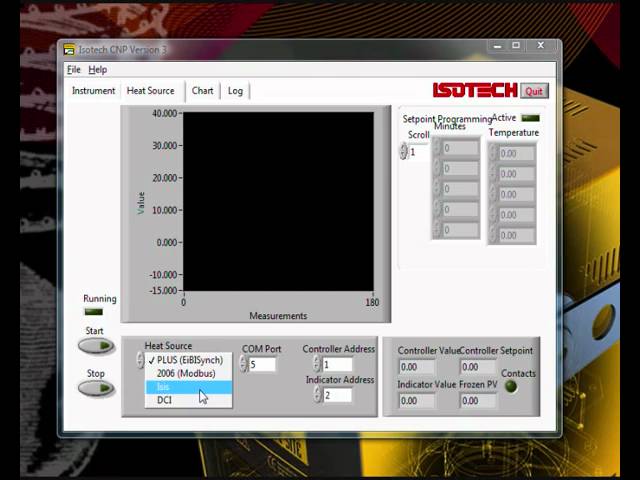Select PLUS (EiBISynch) heat source option
The image size is (640, 480).
tap(189, 360)
